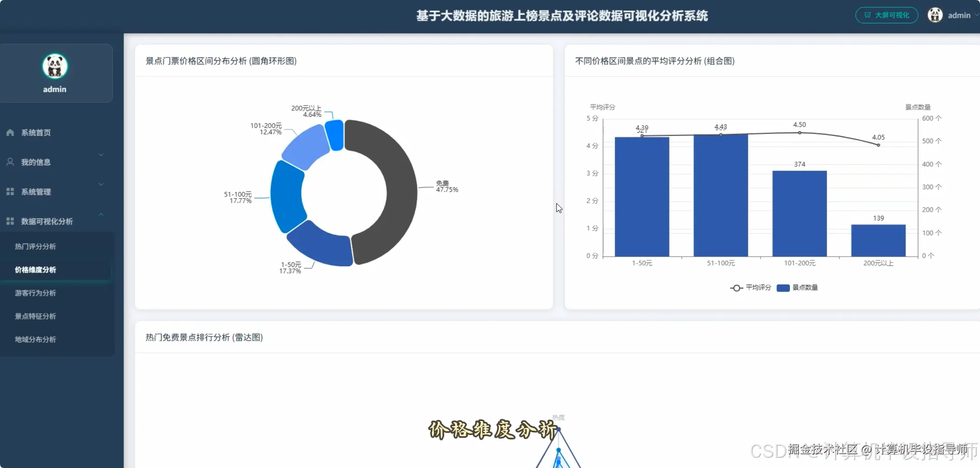
Task: Click the 1-50元 17.37% donut label
Action: pyautogui.click(x=290, y=268)
